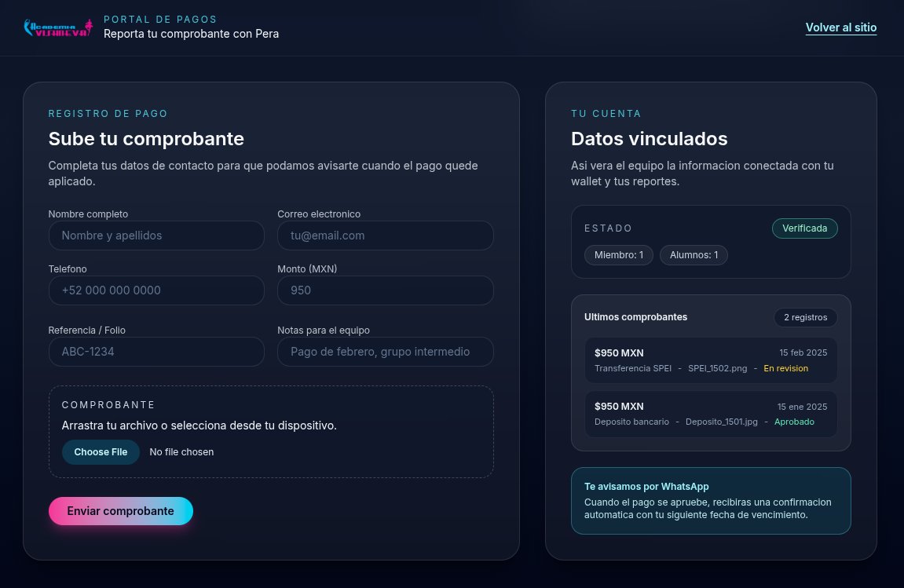Click into the Correo electronico field

tap(385, 236)
